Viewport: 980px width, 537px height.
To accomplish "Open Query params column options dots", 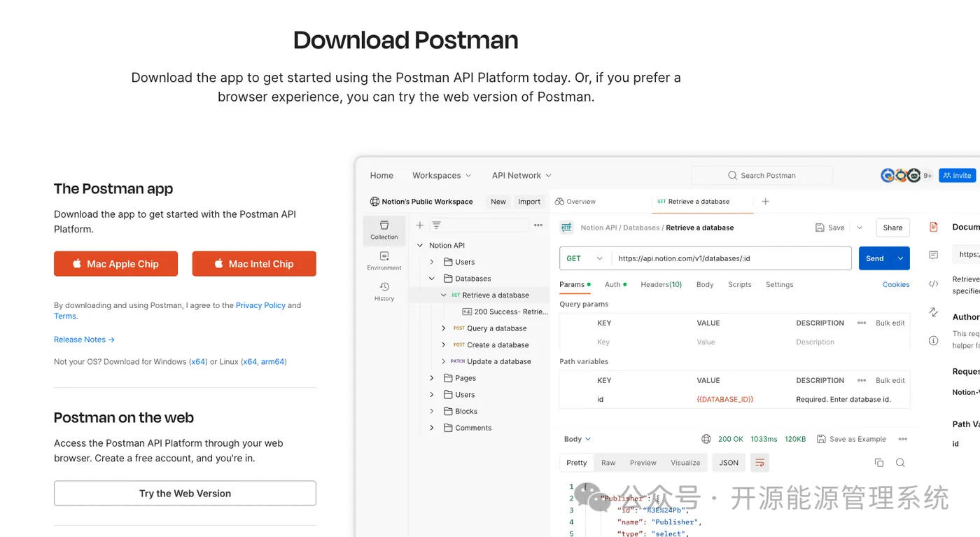I will click(x=861, y=323).
